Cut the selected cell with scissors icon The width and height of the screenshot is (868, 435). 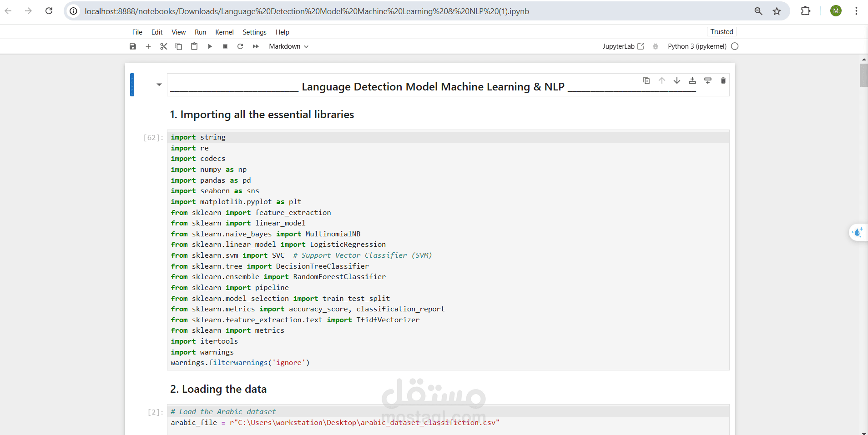[163, 46]
